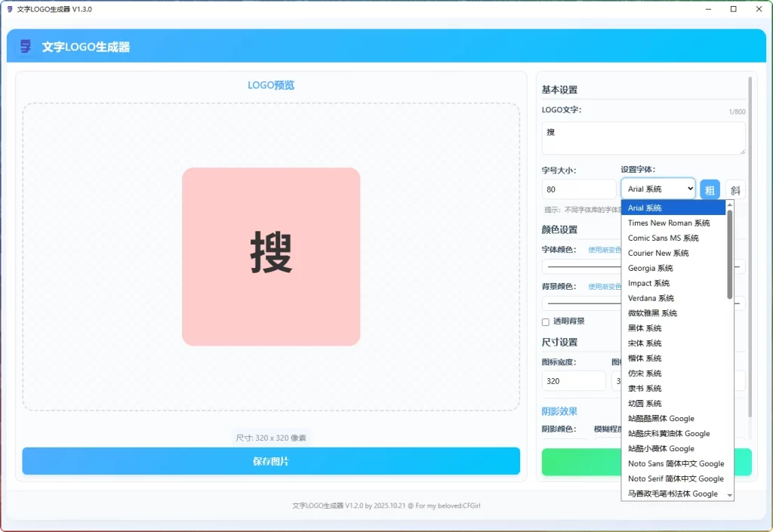773x532 pixels.
Task: Click 使用渐变色 link beside 背景颜色
Action: click(x=605, y=287)
